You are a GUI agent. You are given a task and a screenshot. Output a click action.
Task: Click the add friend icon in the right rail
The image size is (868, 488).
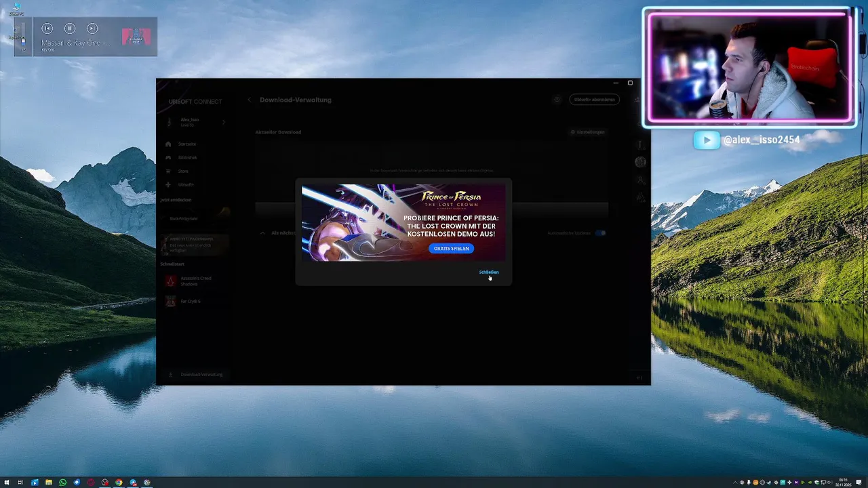click(x=640, y=180)
